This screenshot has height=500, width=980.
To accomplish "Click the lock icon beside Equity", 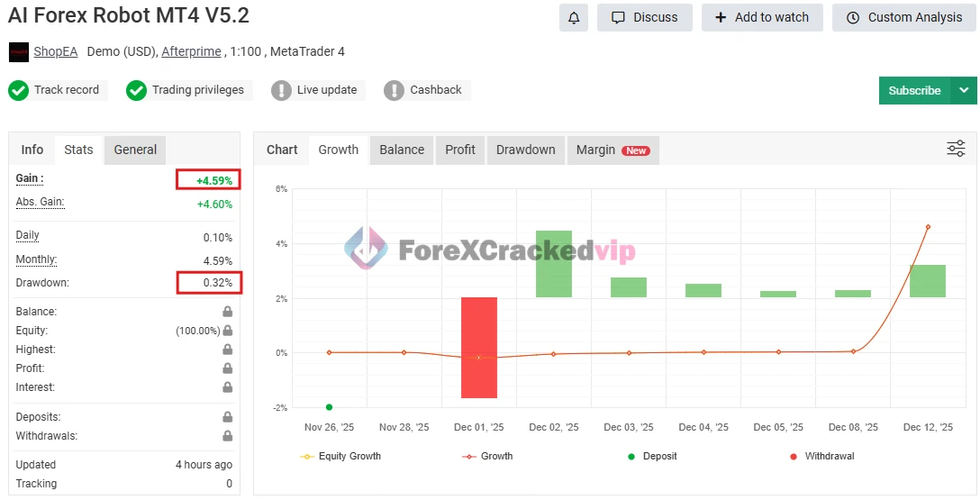I will point(228,330).
